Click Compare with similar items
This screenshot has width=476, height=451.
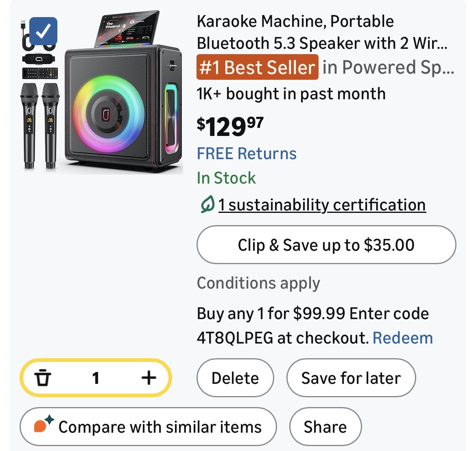148,427
